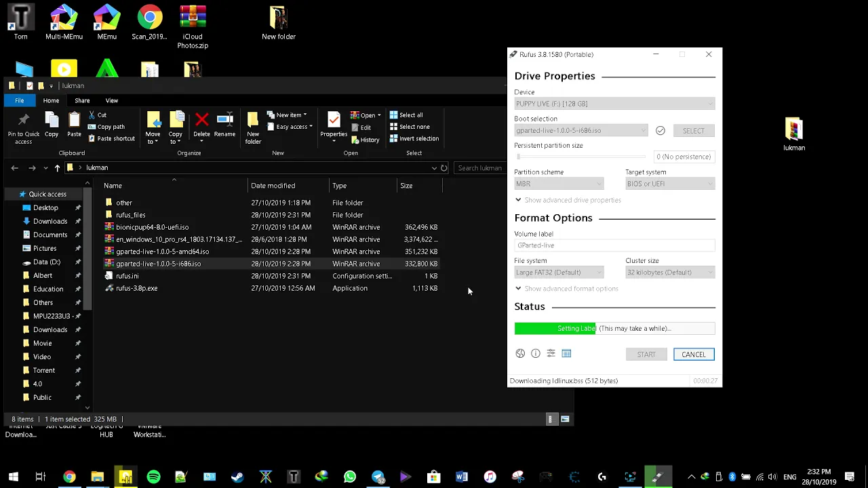Click Invert selection in ribbon
868x488 pixels.
(x=414, y=138)
